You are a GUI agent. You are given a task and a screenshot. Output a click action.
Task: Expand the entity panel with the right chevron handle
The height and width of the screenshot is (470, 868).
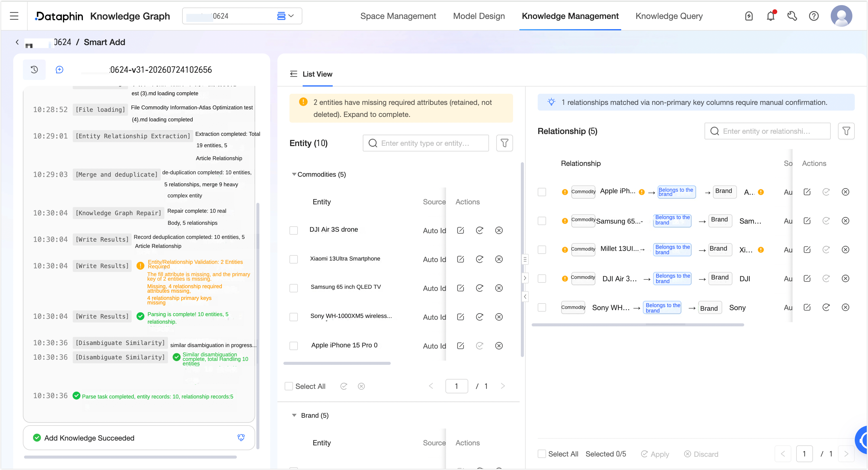point(525,278)
